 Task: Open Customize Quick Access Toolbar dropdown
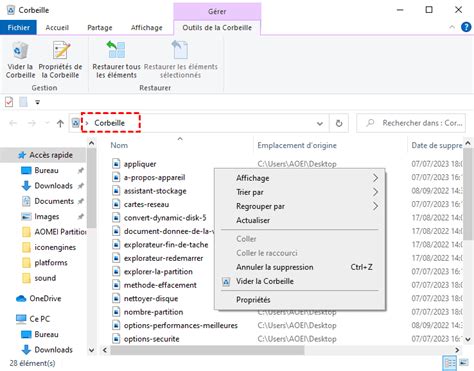coord(38,102)
